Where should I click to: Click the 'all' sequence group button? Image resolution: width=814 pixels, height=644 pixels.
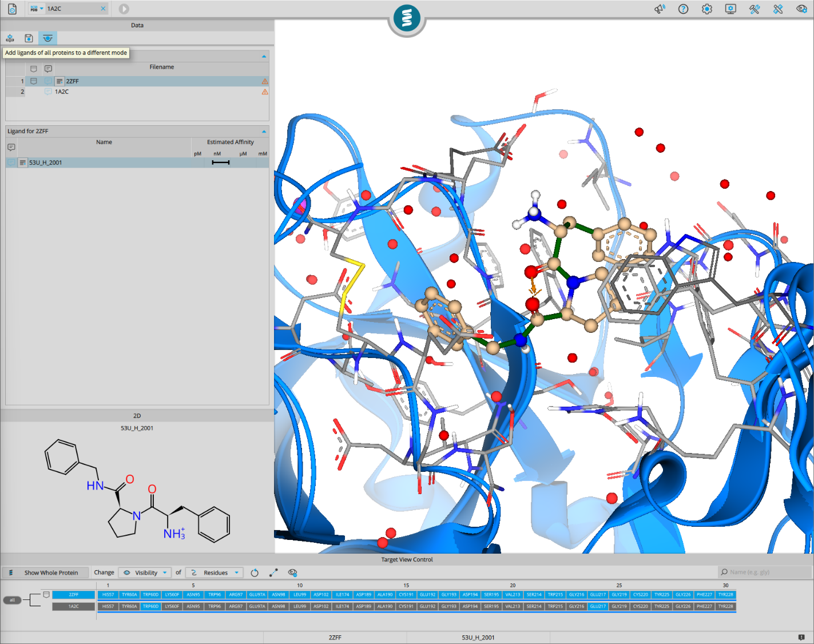12,600
